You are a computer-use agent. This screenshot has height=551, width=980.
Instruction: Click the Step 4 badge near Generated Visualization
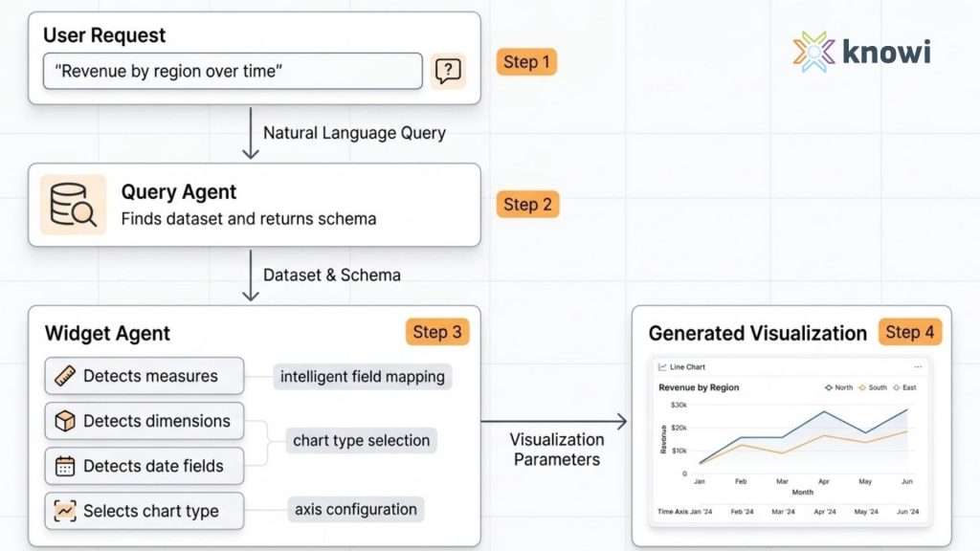[x=910, y=332]
